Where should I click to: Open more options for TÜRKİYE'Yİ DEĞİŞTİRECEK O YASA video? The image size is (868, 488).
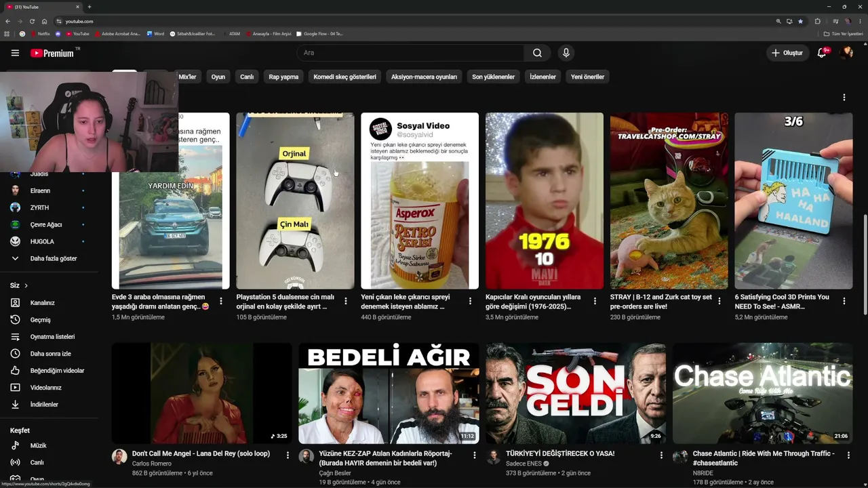coord(661,455)
